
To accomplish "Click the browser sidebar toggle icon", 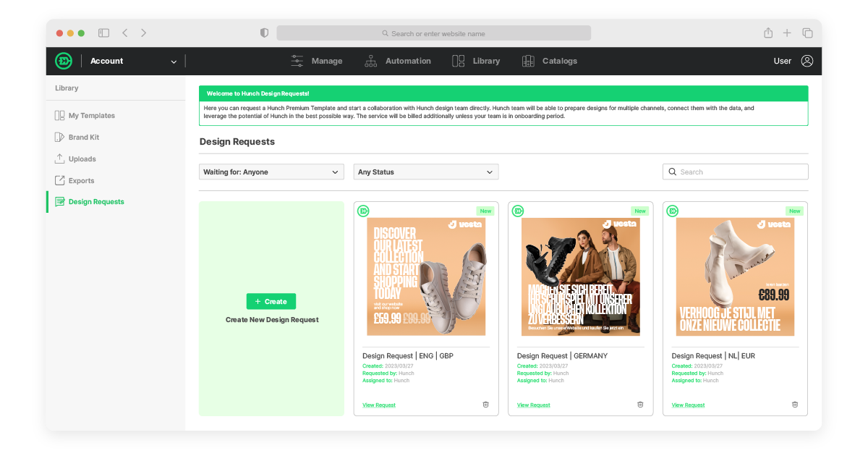I will pyautogui.click(x=103, y=33).
